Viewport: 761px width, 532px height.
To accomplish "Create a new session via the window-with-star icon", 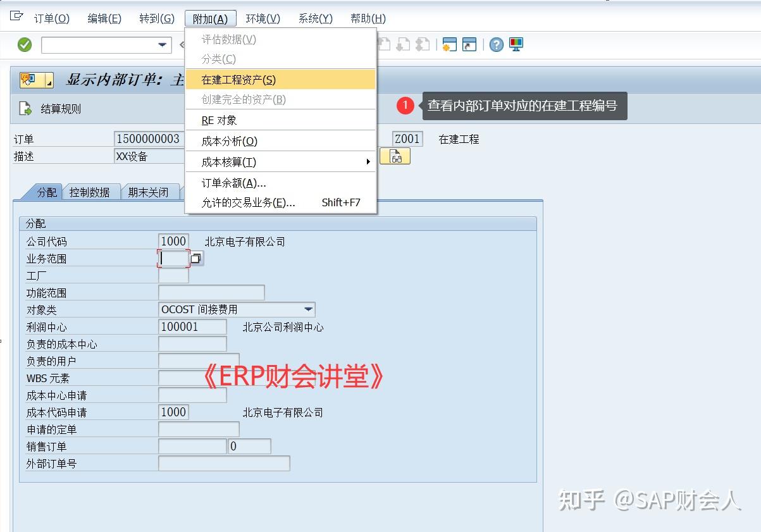I will [450, 44].
